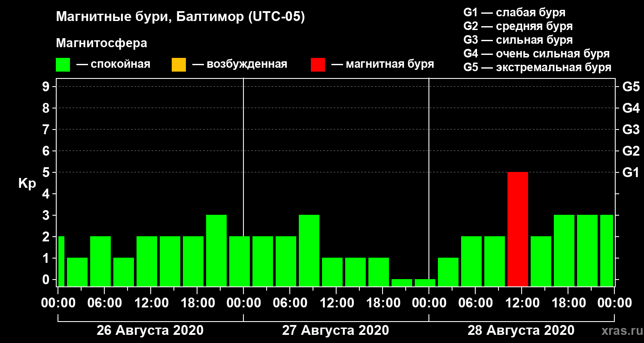Click the right-axis G5 tick label
This screenshot has width=644, height=343.
[x=631, y=87]
